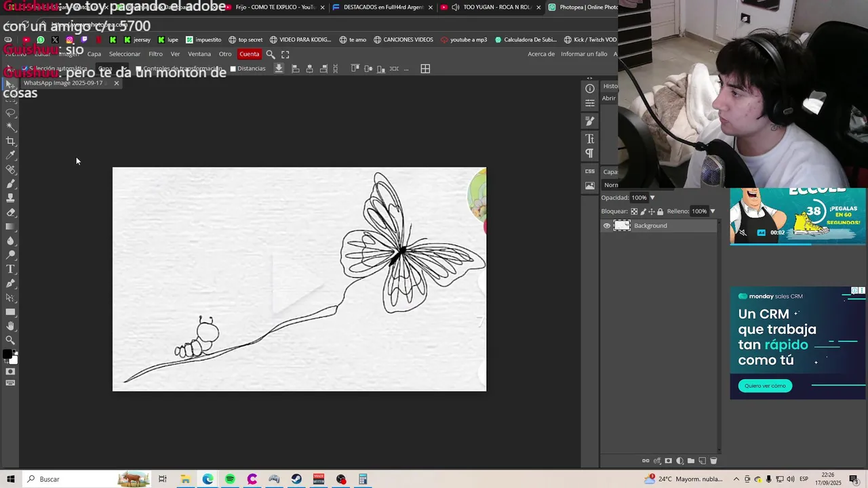Select the Background layer thumbnail

(622, 226)
